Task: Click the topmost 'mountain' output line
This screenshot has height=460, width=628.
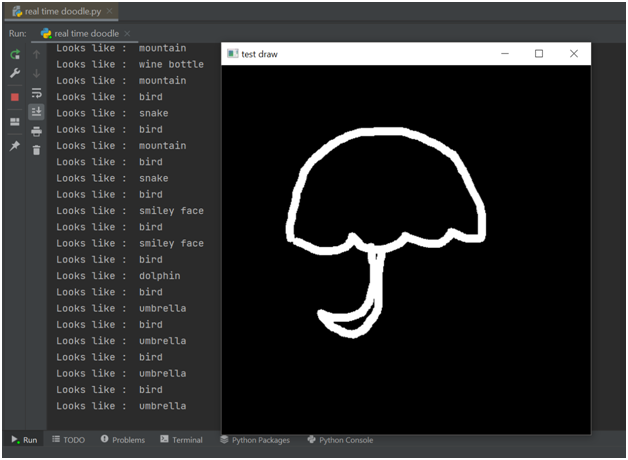Action: point(121,48)
